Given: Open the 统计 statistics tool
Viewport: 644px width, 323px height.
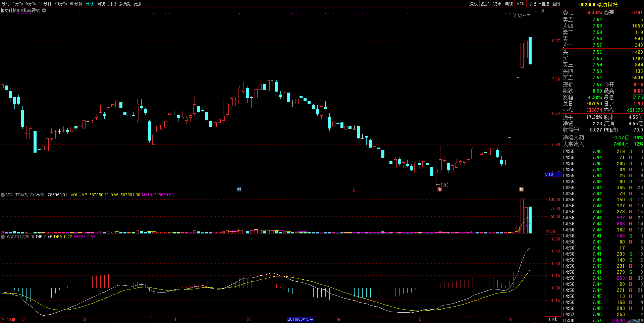Looking at the screenshot, I should tap(497, 4).
